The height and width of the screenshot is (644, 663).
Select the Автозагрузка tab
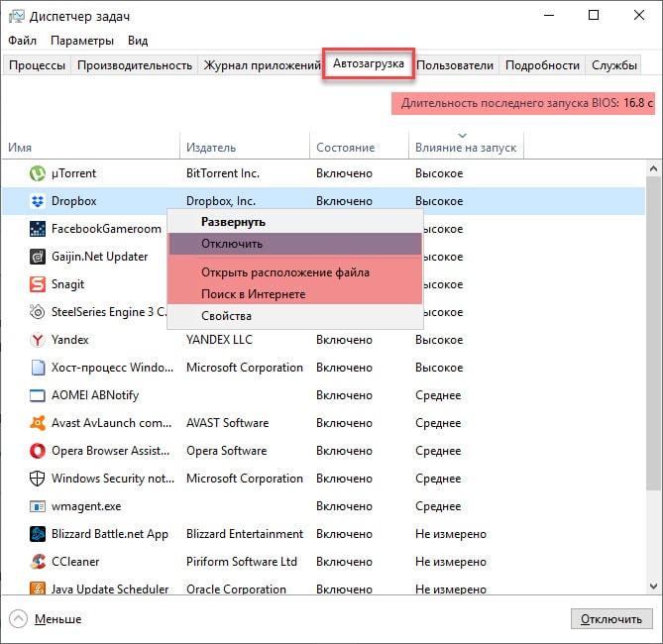click(x=369, y=63)
